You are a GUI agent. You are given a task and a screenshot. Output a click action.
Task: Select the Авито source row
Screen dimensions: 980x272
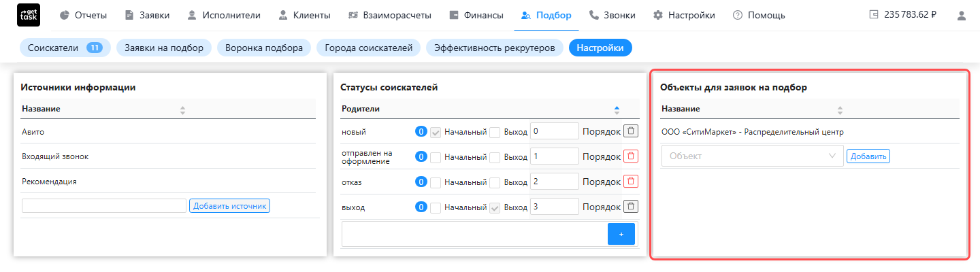click(x=168, y=132)
